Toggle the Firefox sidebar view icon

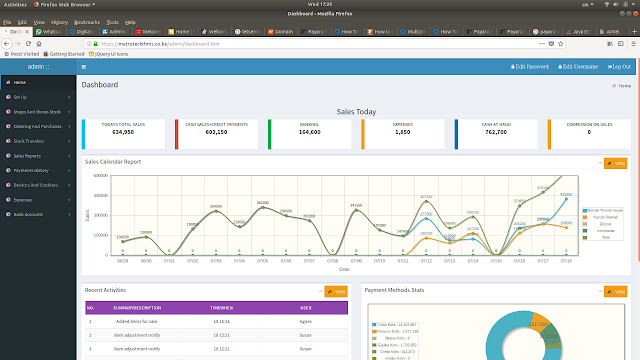click(x=621, y=44)
